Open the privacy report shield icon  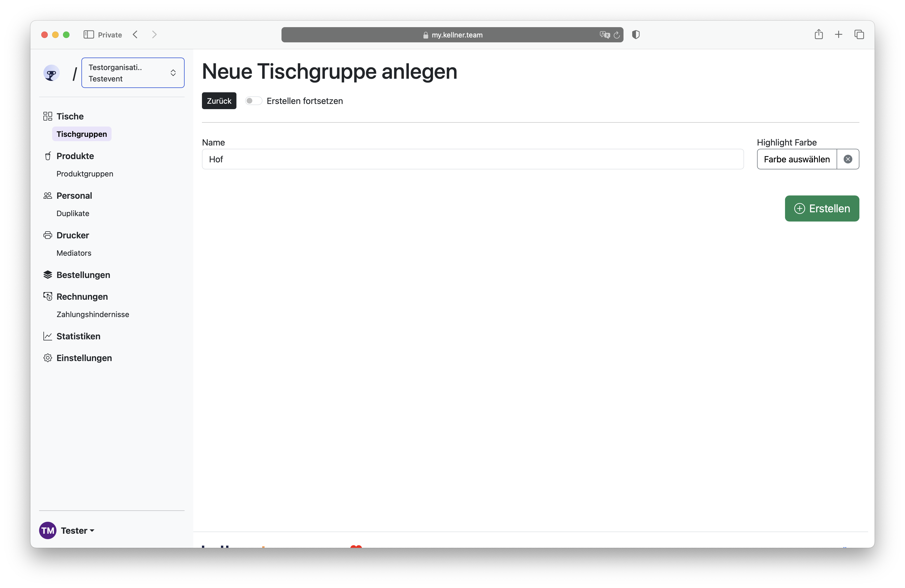[x=636, y=34]
